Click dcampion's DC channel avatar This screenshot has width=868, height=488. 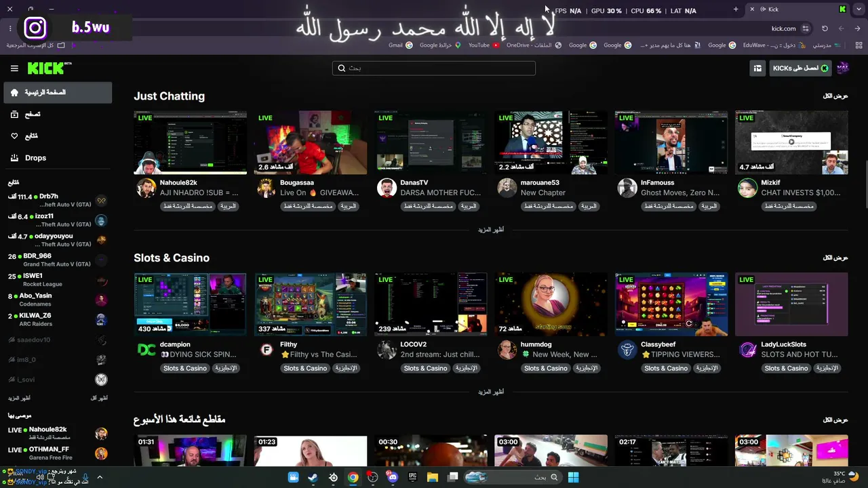(x=146, y=350)
